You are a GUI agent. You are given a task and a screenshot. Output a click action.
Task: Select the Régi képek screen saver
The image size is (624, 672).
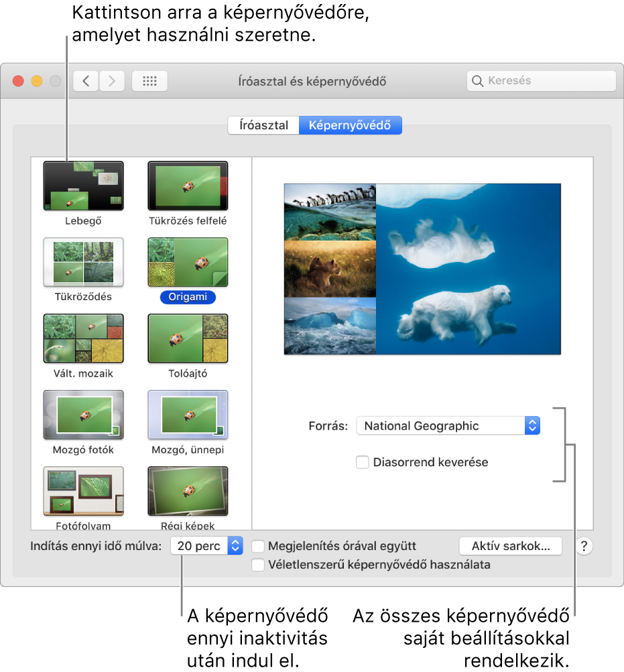tap(188, 491)
